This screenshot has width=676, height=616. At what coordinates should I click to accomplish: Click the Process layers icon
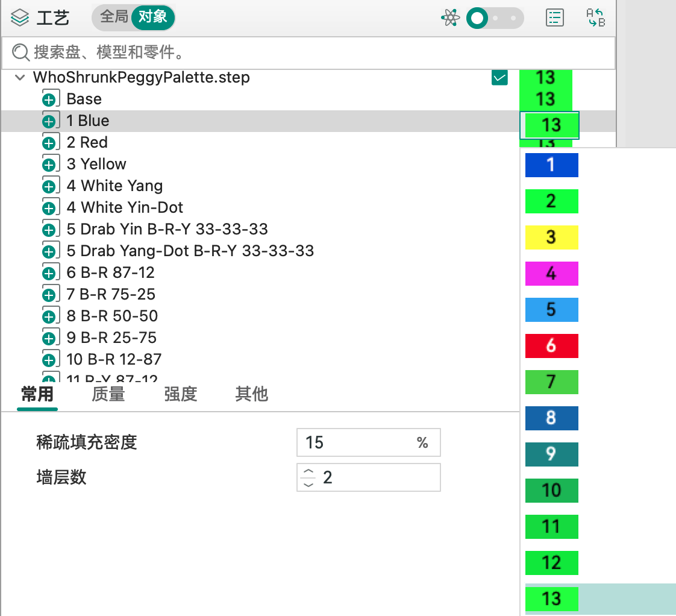coord(20,17)
